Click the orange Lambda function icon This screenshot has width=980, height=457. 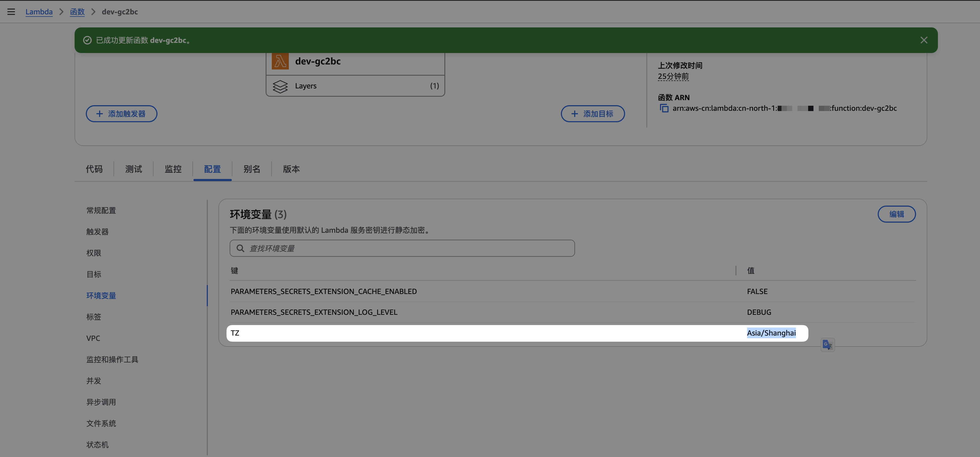(x=280, y=61)
